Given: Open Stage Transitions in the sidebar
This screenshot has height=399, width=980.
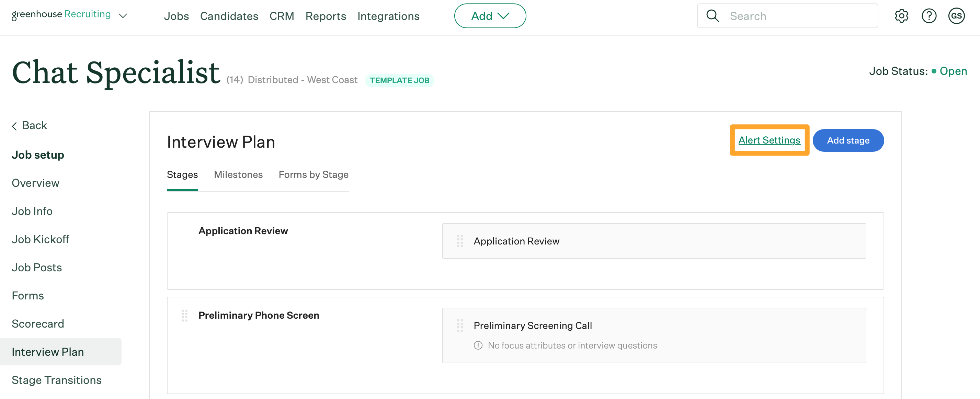Looking at the screenshot, I should [56, 380].
